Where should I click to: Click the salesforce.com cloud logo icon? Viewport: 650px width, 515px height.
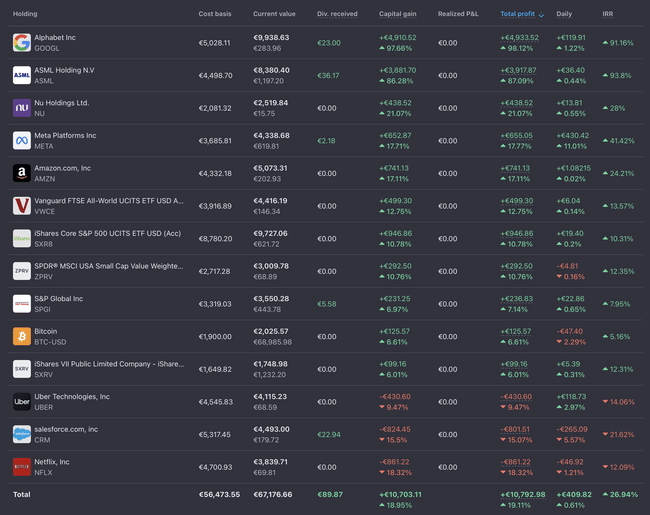tap(21, 434)
